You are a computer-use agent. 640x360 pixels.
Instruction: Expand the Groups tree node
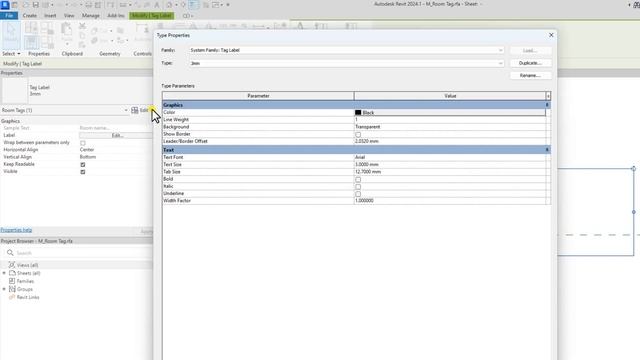click(4, 289)
